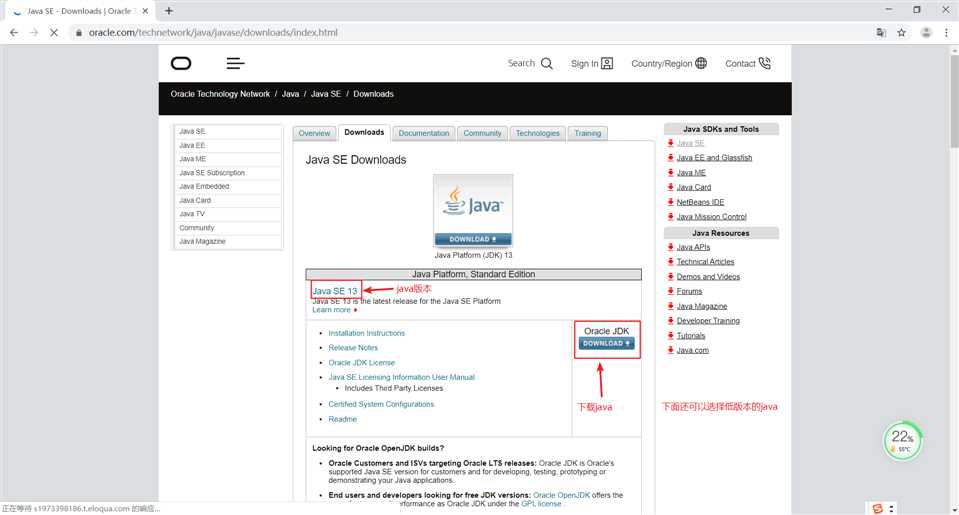Close the Java SE Downloads tab
The image size is (959, 515).
145,10
